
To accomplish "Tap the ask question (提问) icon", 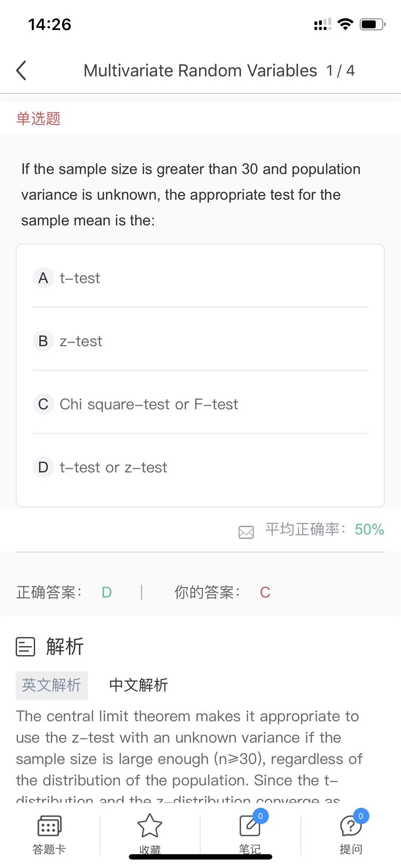I will click(350, 825).
